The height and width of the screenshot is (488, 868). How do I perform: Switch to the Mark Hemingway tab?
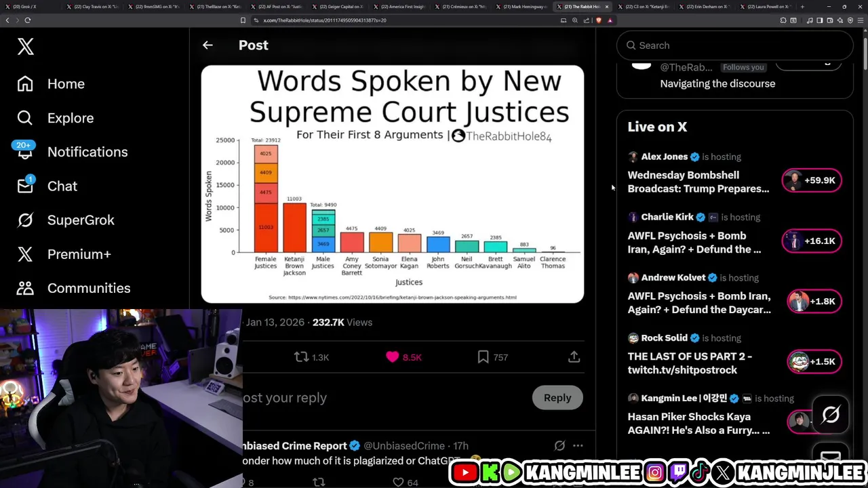pyautogui.click(x=521, y=7)
